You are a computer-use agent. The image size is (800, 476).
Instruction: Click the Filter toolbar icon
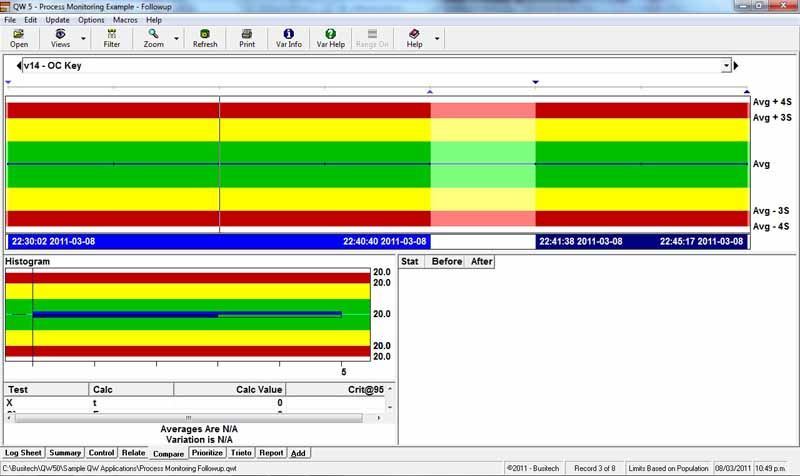click(112, 34)
